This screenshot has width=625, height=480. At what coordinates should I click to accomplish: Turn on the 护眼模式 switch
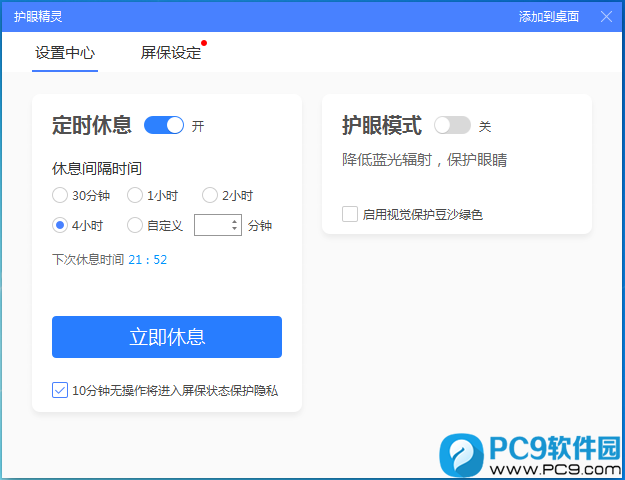452,125
